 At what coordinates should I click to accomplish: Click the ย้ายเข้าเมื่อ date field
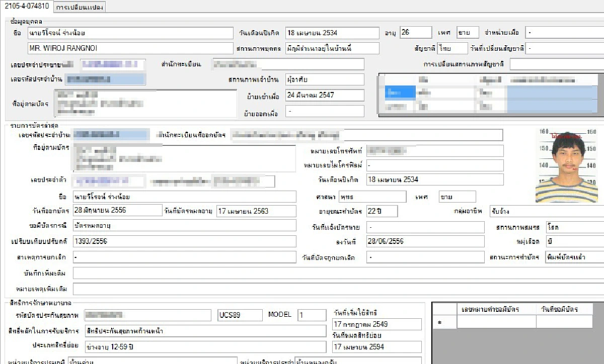tap(324, 95)
